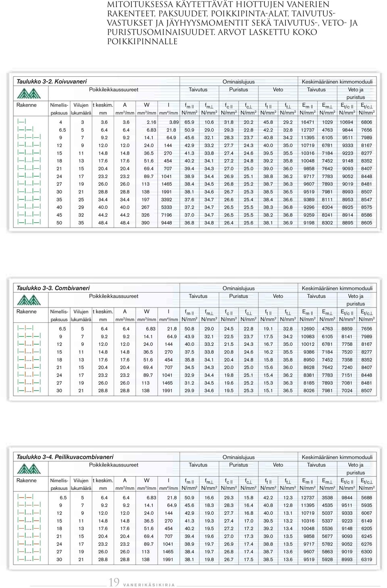
Task: Click "Poikkileikkaussuureet" in the Peilikuvacombivaneri table header
Action: tap(114, 465)
